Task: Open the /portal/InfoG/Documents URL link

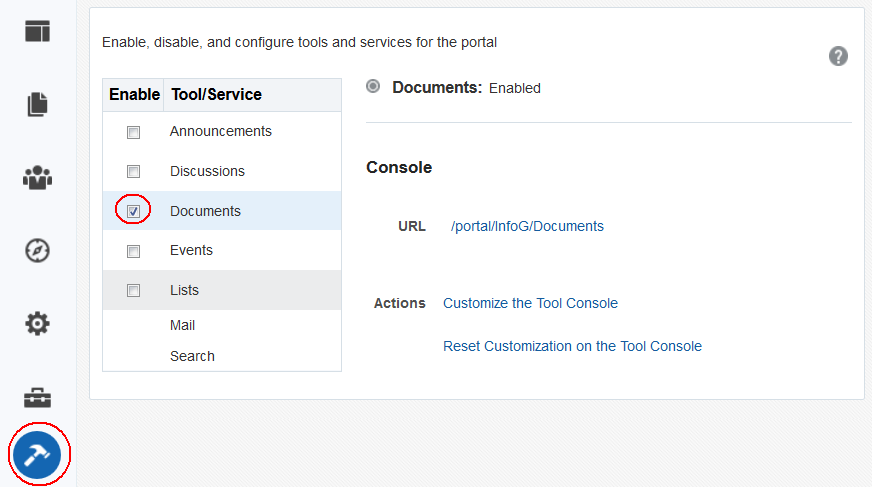Action: click(x=527, y=226)
